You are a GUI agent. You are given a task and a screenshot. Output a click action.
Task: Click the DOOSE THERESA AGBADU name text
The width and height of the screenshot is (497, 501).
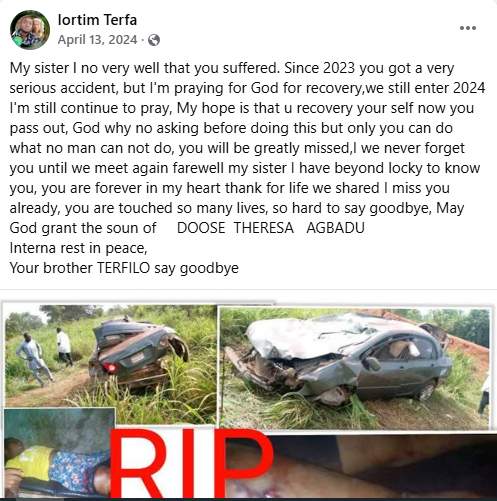(x=271, y=228)
